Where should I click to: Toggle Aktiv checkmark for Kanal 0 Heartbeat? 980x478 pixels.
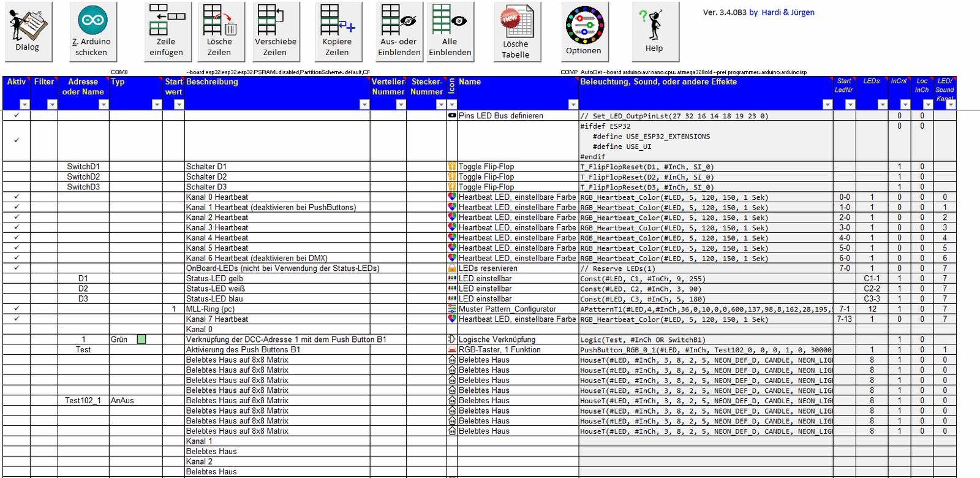point(17,197)
